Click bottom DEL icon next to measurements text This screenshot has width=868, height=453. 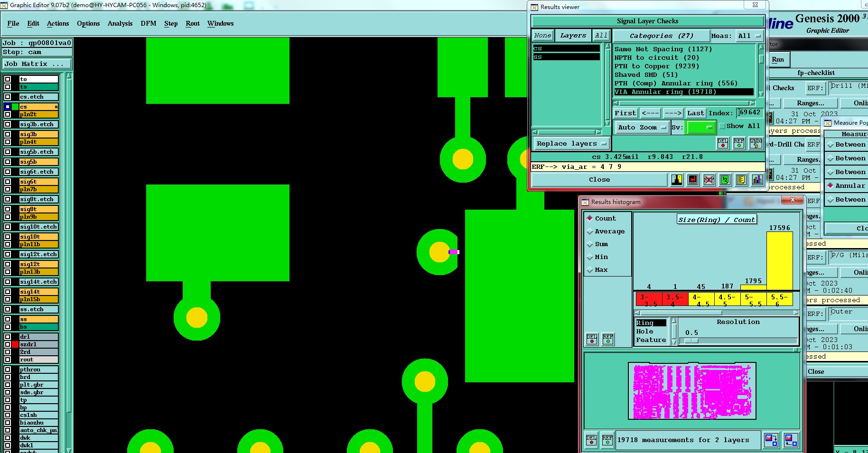[591, 440]
